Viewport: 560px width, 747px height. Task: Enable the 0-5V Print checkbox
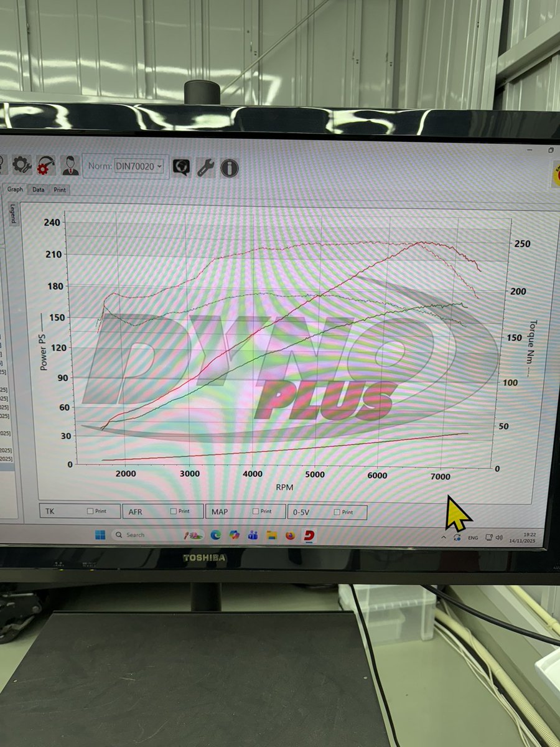coord(337,512)
